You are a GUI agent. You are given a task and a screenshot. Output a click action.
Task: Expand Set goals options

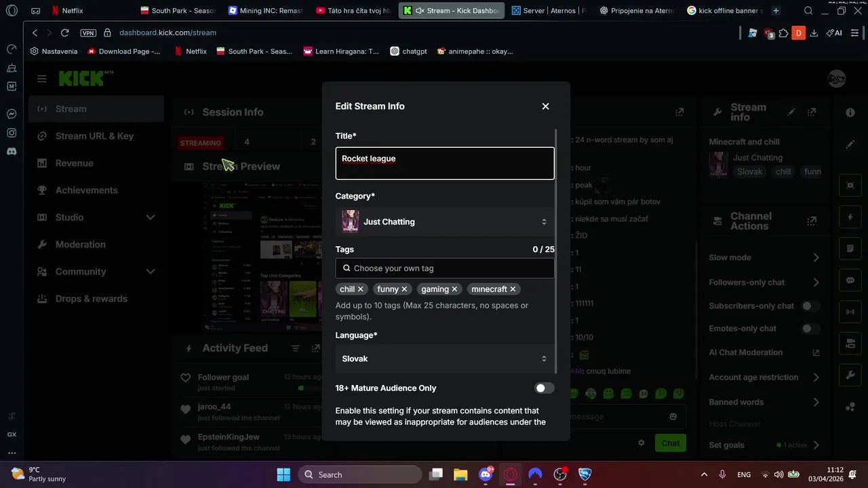816,445
